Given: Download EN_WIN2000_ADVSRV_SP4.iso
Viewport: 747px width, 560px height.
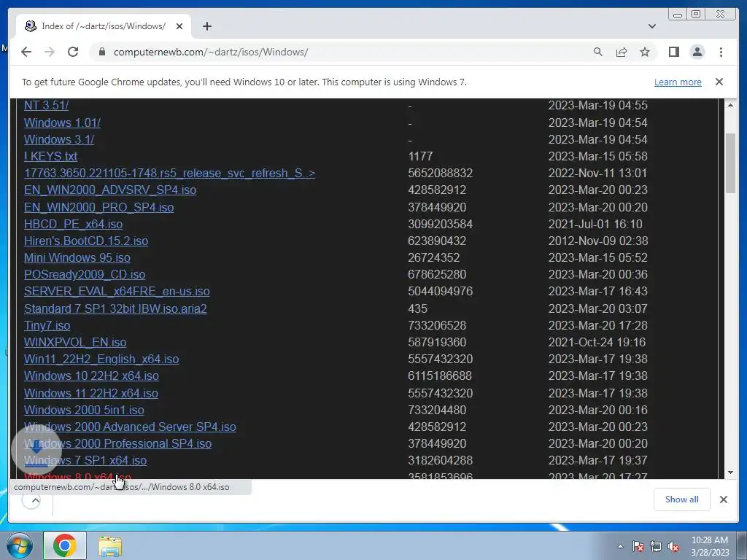Looking at the screenshot, I should 110,190.
